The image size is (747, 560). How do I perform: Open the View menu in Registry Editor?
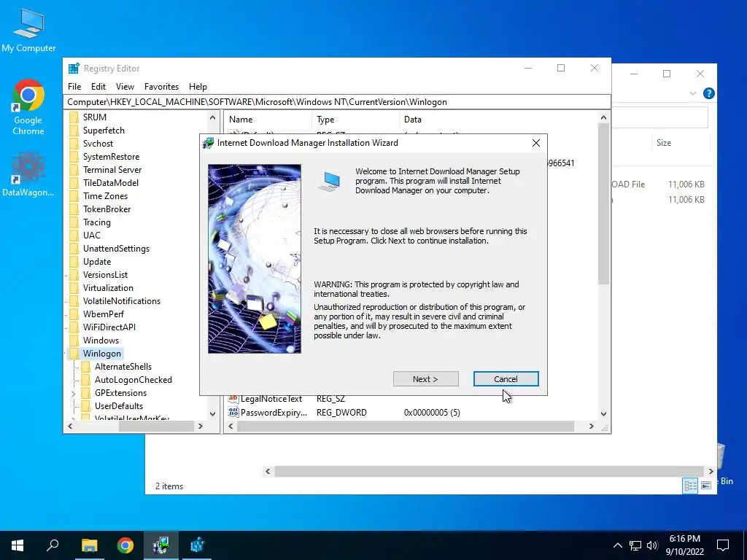coord(125,87)
